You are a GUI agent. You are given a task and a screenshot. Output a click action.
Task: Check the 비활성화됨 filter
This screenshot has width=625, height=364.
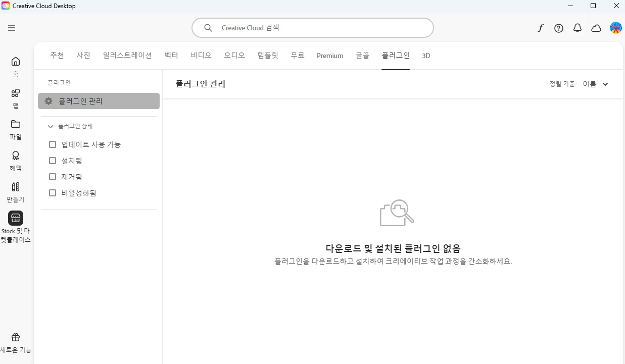(53, 193)
